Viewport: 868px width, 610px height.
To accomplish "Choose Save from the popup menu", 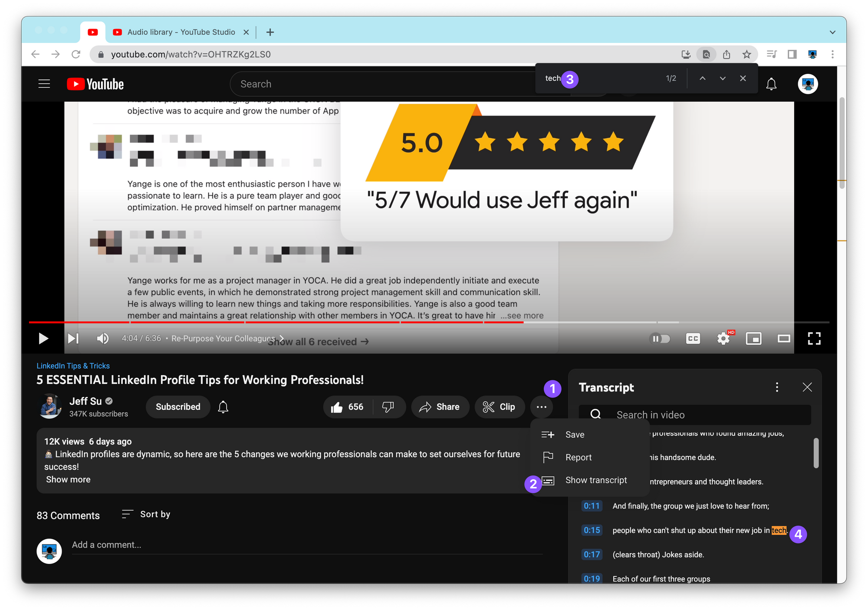I will pos(575,435).
